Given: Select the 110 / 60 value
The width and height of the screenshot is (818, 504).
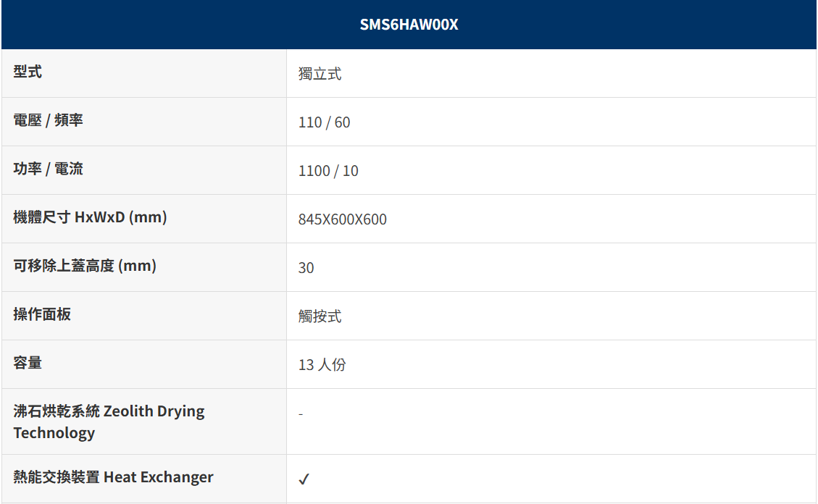Looking at the screenshot, I should [324, 122].
